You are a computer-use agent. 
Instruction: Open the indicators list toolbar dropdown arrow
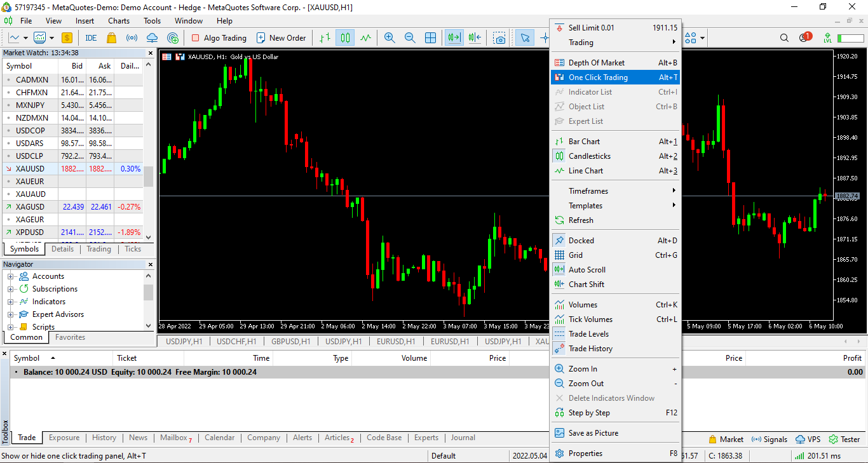point(51,38)
